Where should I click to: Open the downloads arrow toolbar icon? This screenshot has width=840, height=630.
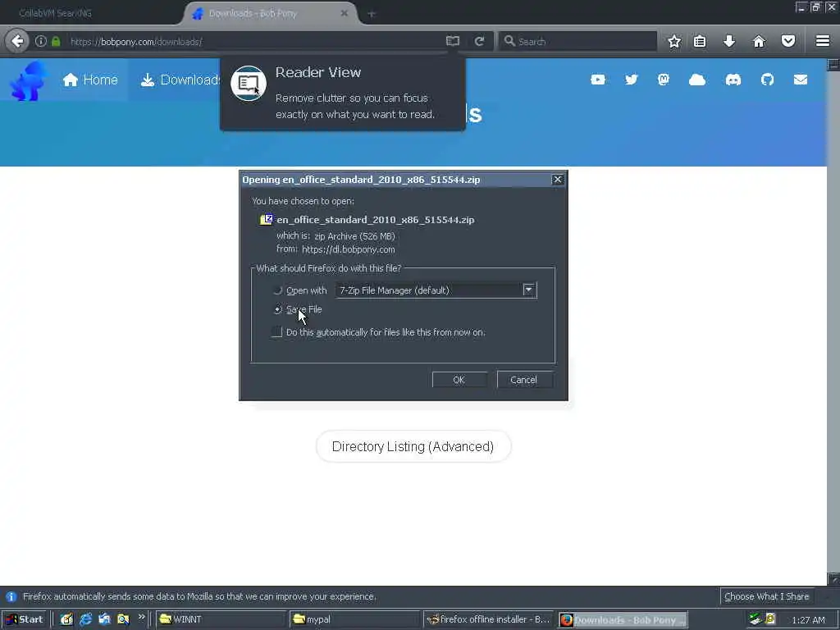pos(729,41)
